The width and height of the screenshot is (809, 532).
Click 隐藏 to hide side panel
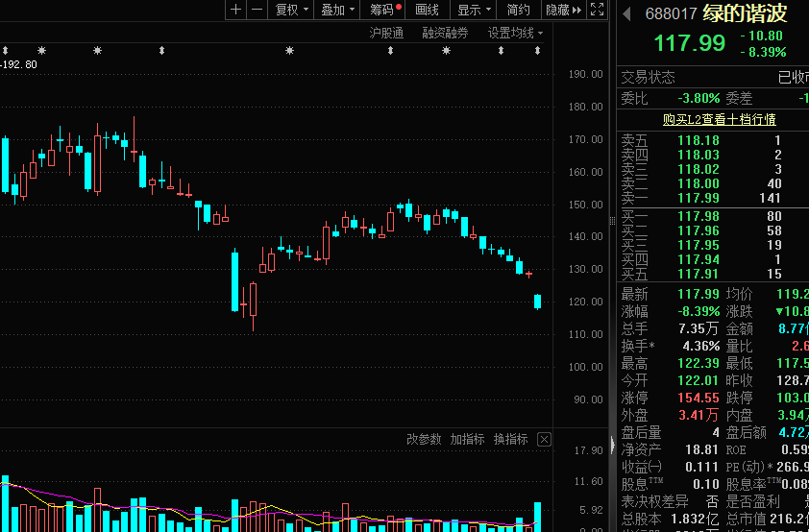click(x=563, y=10)
